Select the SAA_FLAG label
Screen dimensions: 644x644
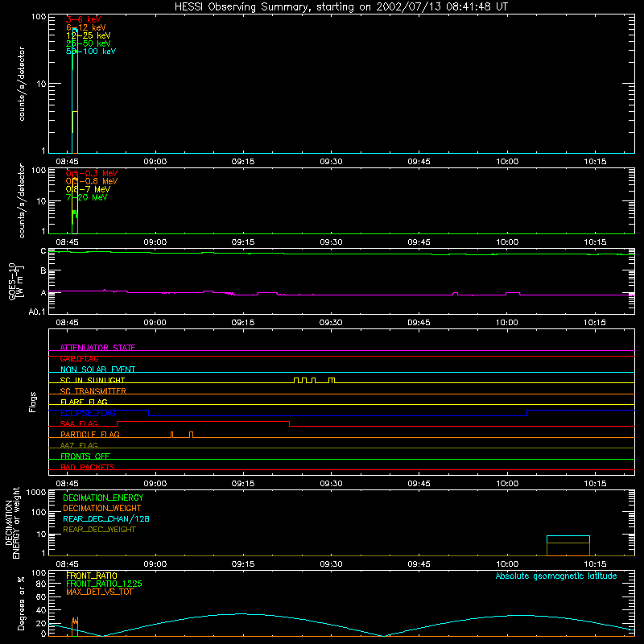point(79,423)
